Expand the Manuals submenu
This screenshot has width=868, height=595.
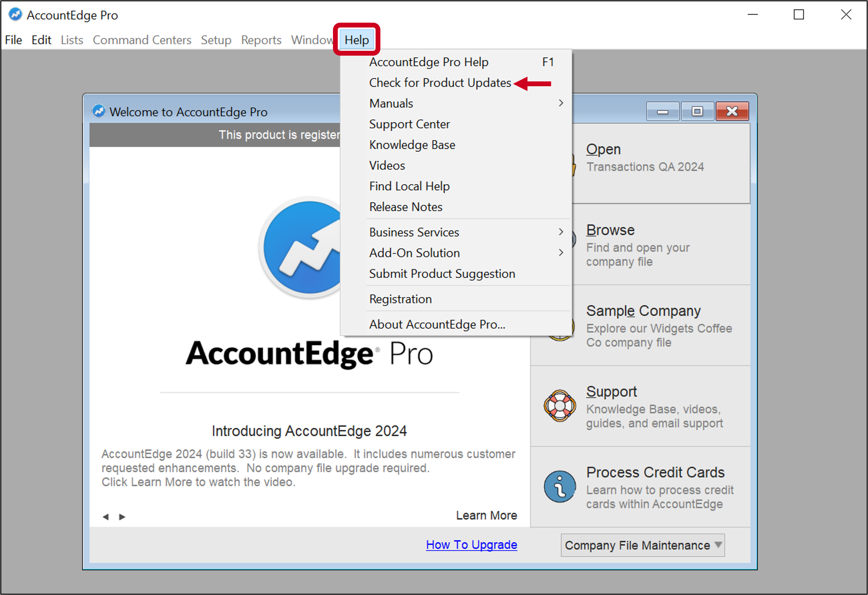pos(391,103)
